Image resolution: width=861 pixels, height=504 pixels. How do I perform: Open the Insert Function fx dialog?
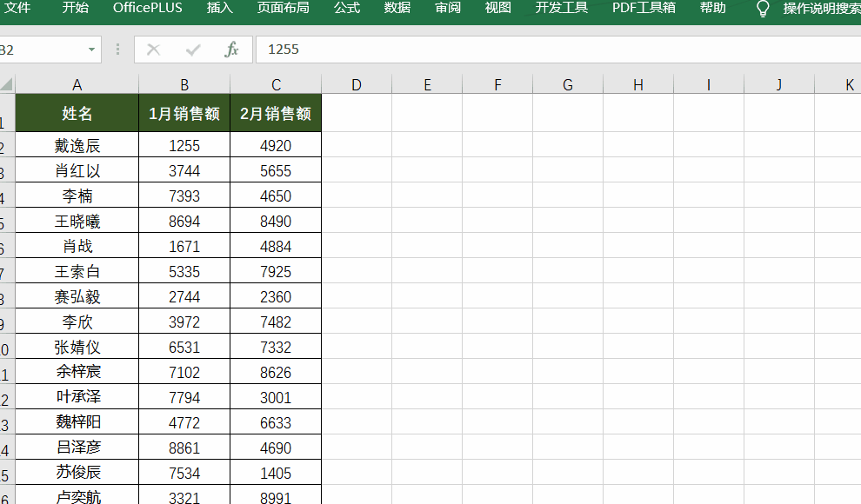tap(231, 50)
